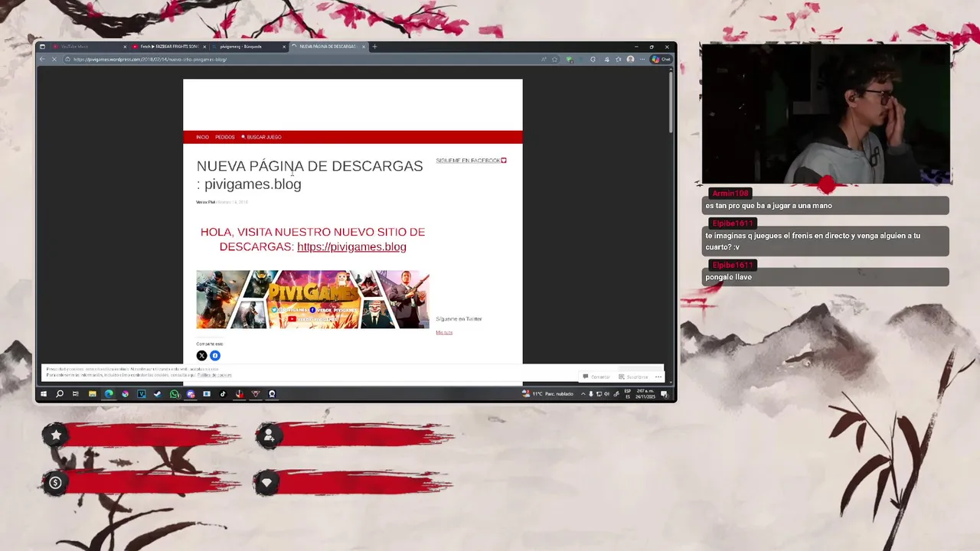Open the notification center icon
This screenshot has height=551, width=980.
click(x=664, y=394)
